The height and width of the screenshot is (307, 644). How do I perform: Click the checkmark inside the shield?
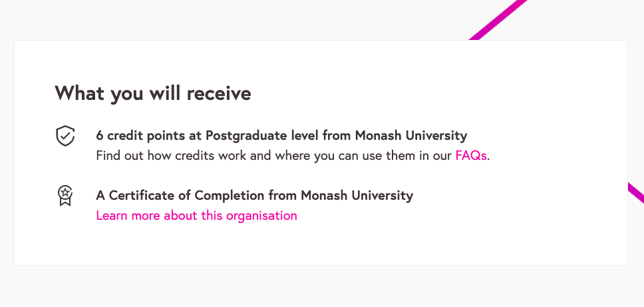point(65,137)
